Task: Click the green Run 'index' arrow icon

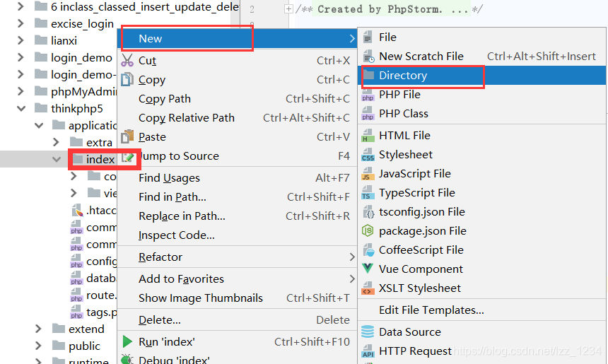Action: coord(127,341)
